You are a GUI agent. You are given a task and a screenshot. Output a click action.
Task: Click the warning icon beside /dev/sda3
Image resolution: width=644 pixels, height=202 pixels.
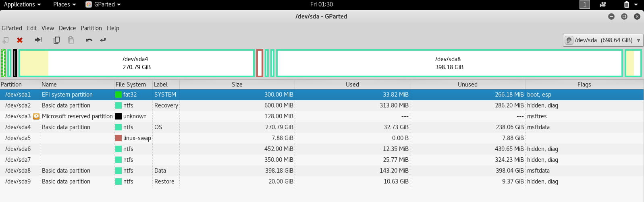pos(36,116)
